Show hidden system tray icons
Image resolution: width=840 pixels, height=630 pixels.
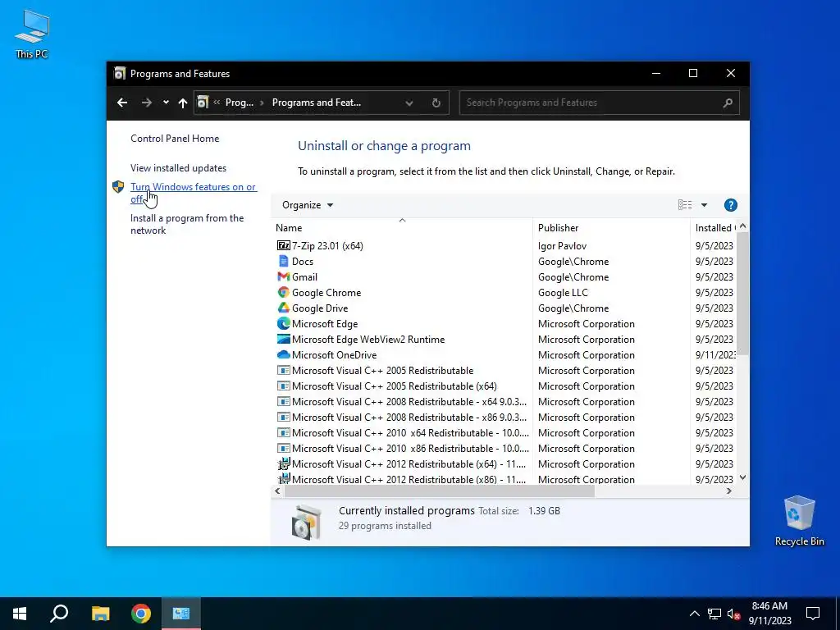(694, 614)
